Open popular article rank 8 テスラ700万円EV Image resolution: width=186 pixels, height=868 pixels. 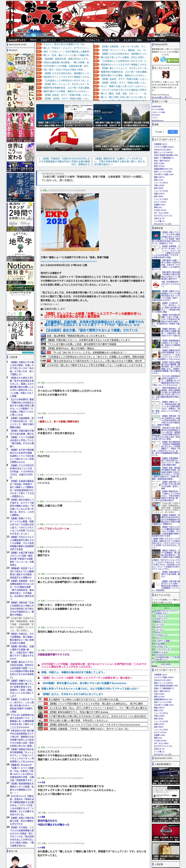point(22,471)
